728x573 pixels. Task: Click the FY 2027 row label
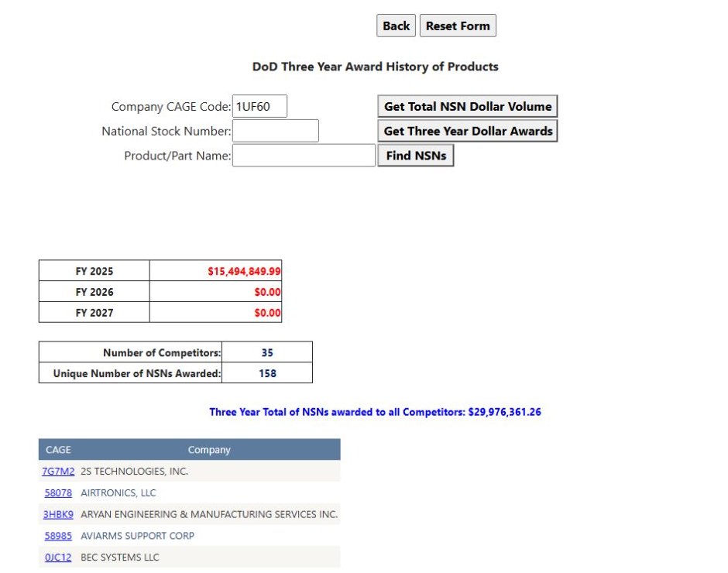94,313
